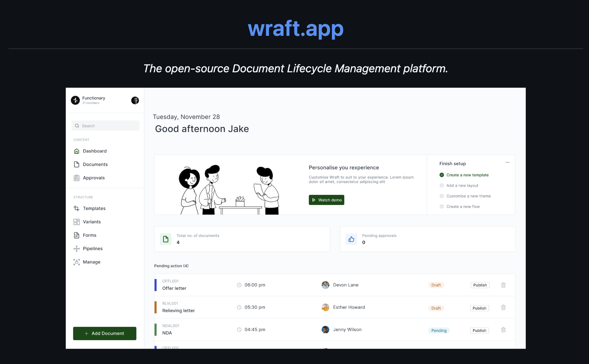Open the user profile avatar
The height and width of the screenshot is (364, 589).
(x=135, y=100)
